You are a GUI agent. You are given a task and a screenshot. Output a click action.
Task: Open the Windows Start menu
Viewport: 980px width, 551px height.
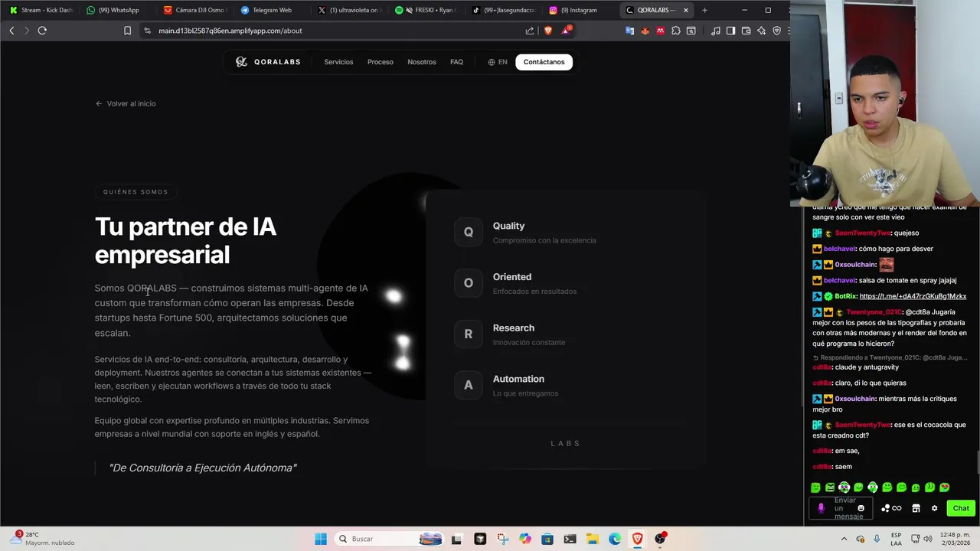tap(320, 539)
